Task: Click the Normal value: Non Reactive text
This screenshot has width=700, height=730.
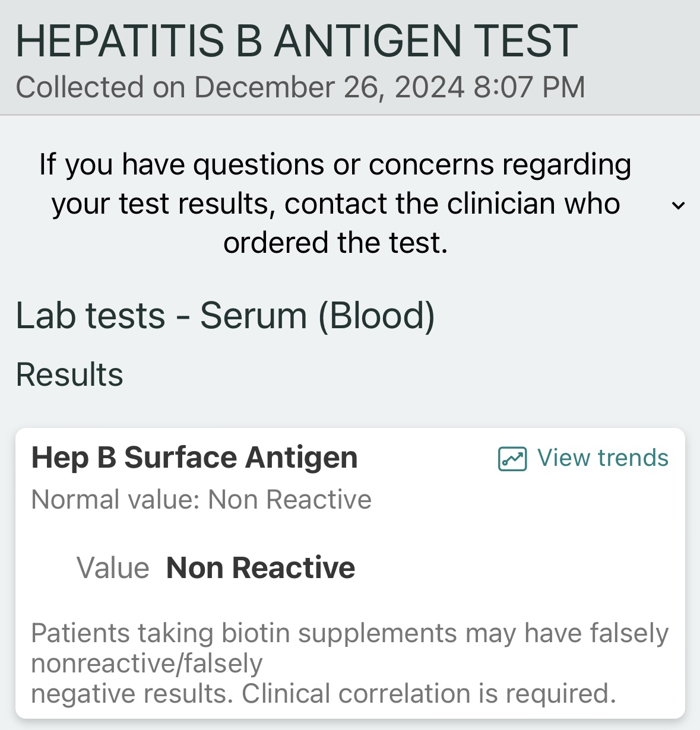Action: pos(201,500)
